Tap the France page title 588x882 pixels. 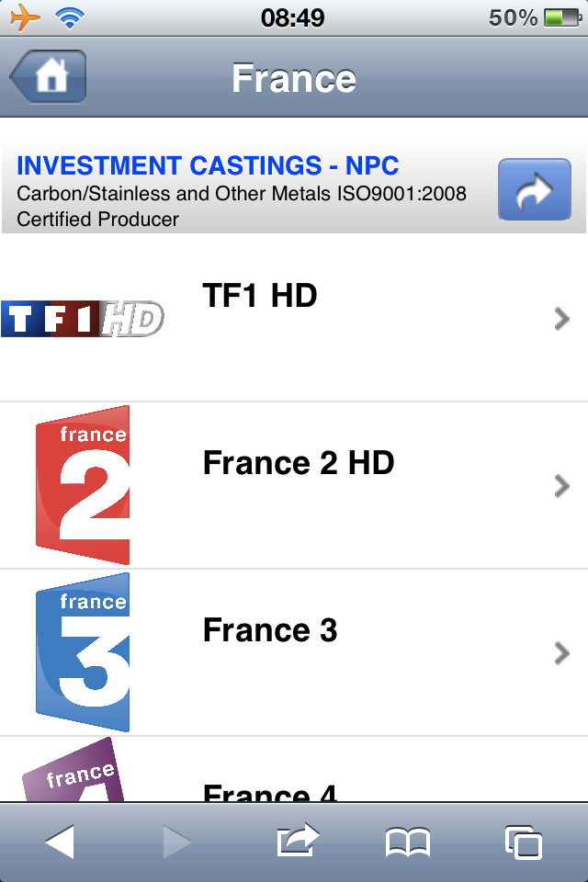pos(294,78)
